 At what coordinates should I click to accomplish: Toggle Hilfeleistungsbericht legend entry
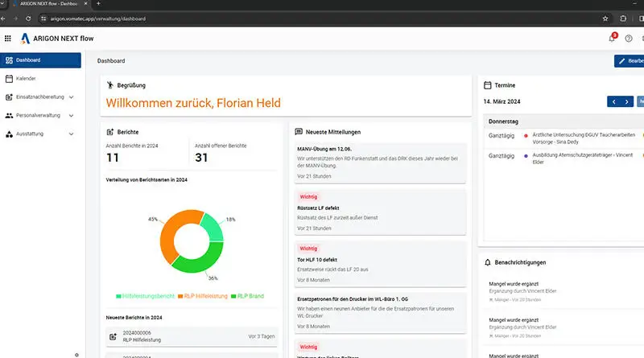145,296
